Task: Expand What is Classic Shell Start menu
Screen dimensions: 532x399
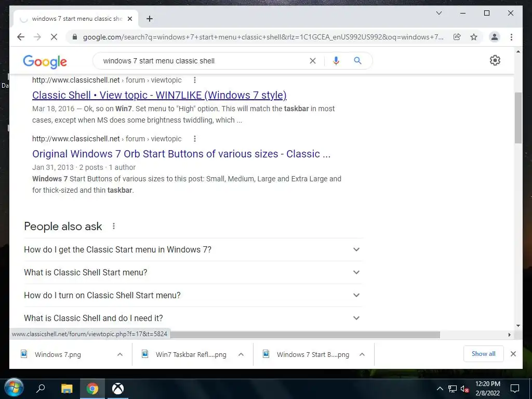Action: (x=193, y=272)
